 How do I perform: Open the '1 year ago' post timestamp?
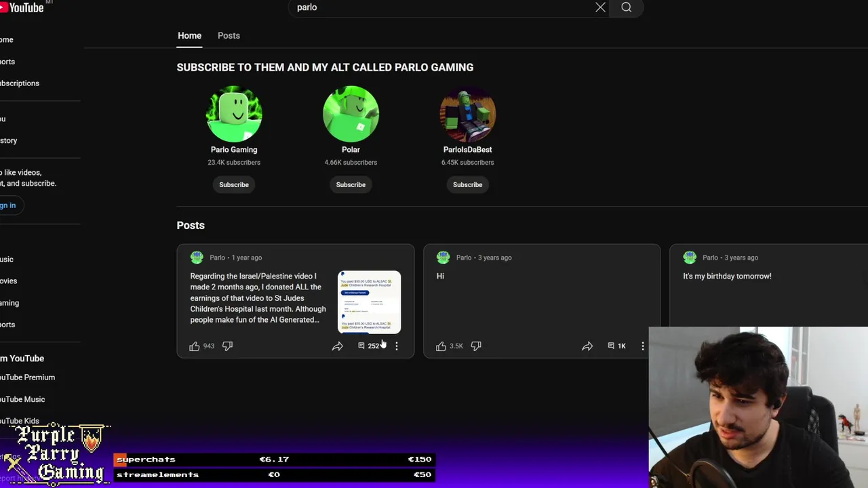(247, 258)
